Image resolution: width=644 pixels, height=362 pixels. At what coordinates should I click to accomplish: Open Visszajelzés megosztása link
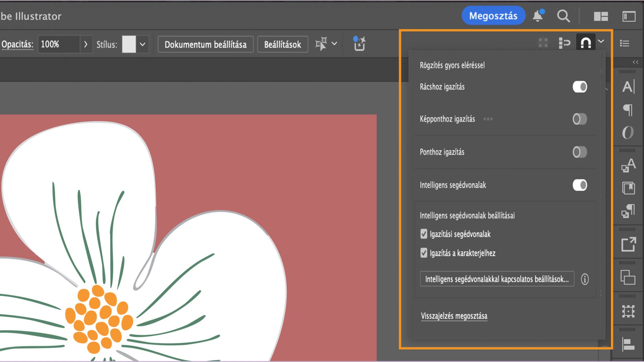click(x=454, y=316)
